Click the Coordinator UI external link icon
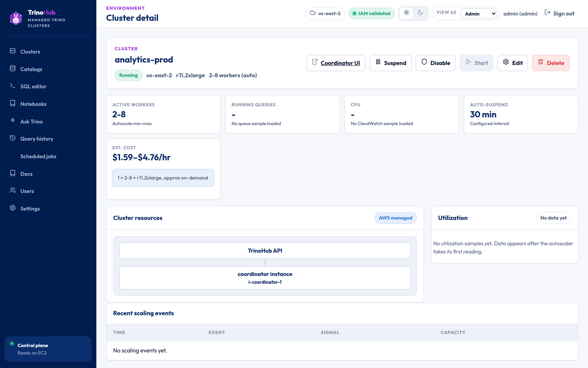 tap(315, 62)
